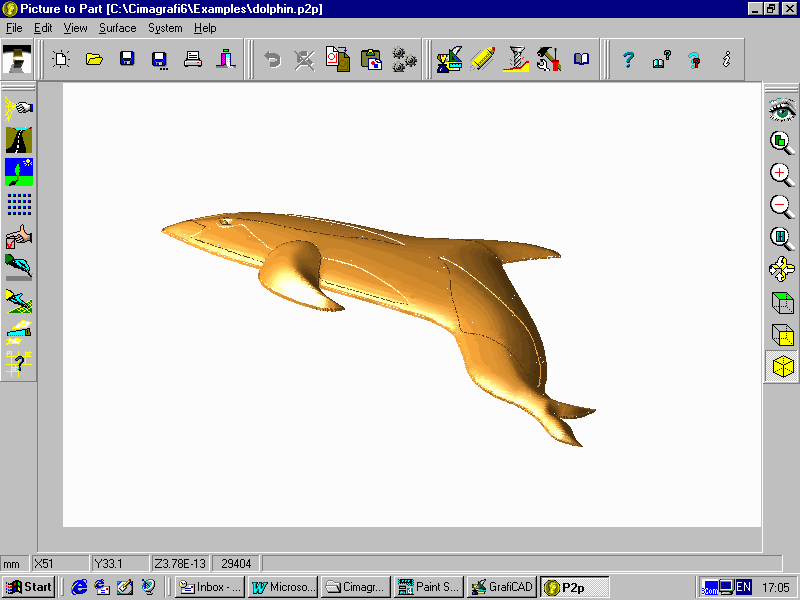Click the eye view icon
The width and height of the screenshot is (800, 600).
(x=782, y=109)
